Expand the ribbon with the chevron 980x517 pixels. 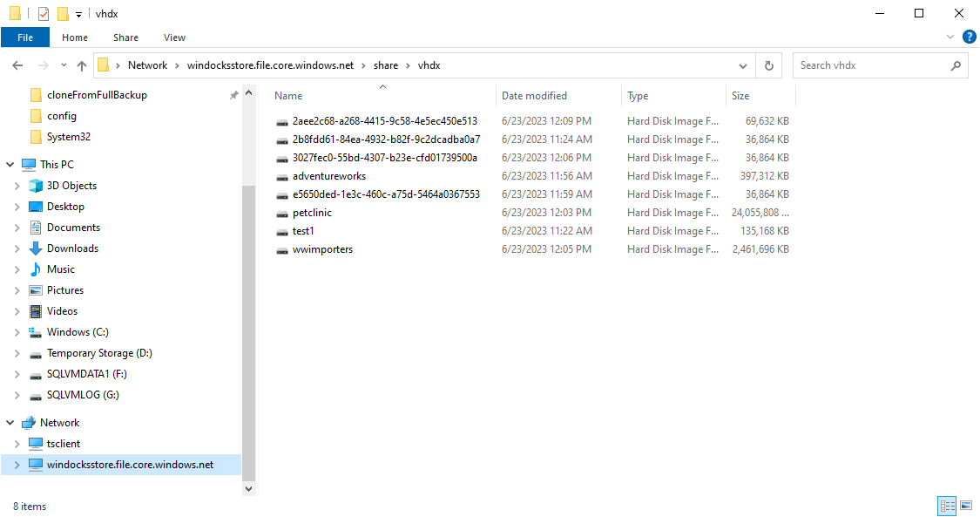(950, 37)
